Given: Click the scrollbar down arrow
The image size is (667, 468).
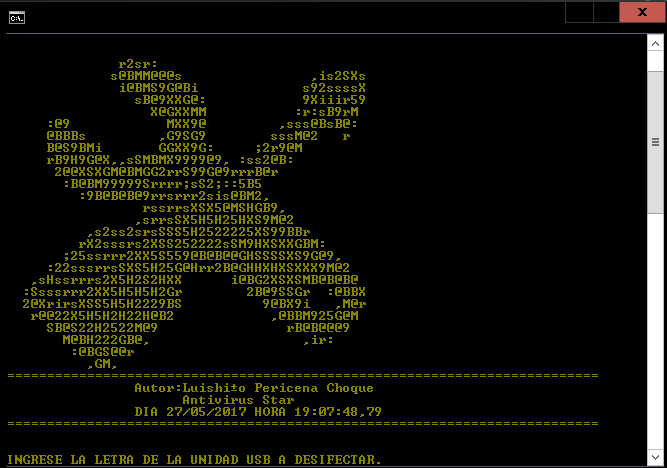Looking at the screenshot, I should click(655, 457).
